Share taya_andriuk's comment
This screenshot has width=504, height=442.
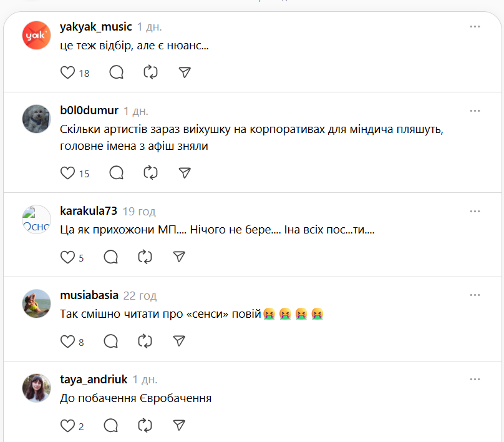178,426
